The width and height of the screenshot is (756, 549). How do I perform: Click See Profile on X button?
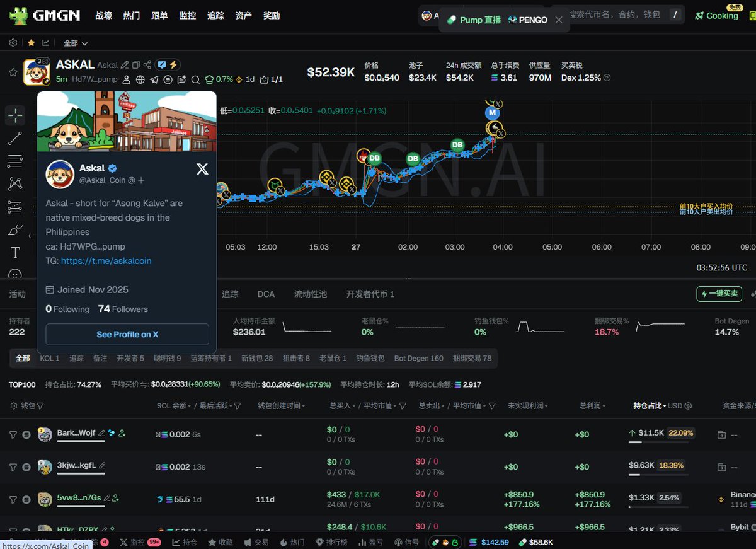click(x=127, y=334)
